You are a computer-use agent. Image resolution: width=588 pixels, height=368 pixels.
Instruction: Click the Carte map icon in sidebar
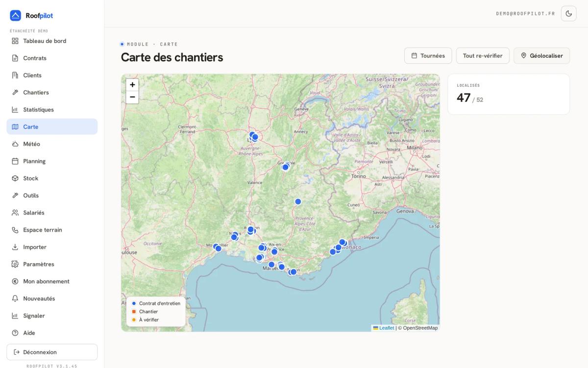(15, 127)
